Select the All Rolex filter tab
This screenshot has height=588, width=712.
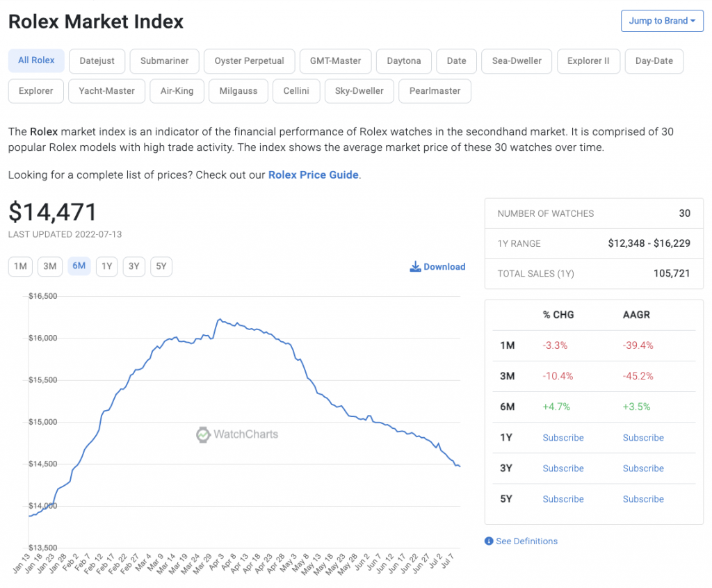coord(36,60)
